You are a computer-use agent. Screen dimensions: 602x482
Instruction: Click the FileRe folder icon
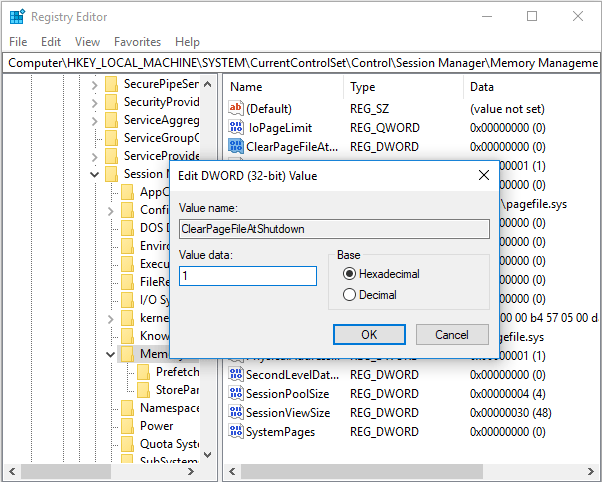(x=127, y=282)
